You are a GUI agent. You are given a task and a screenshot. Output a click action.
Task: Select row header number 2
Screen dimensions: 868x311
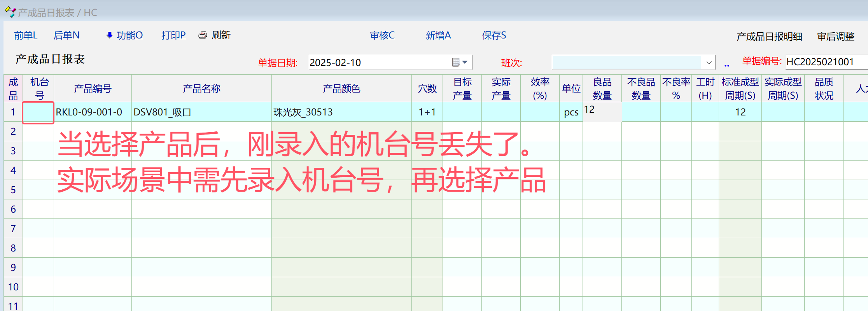(x=13, y=131)
